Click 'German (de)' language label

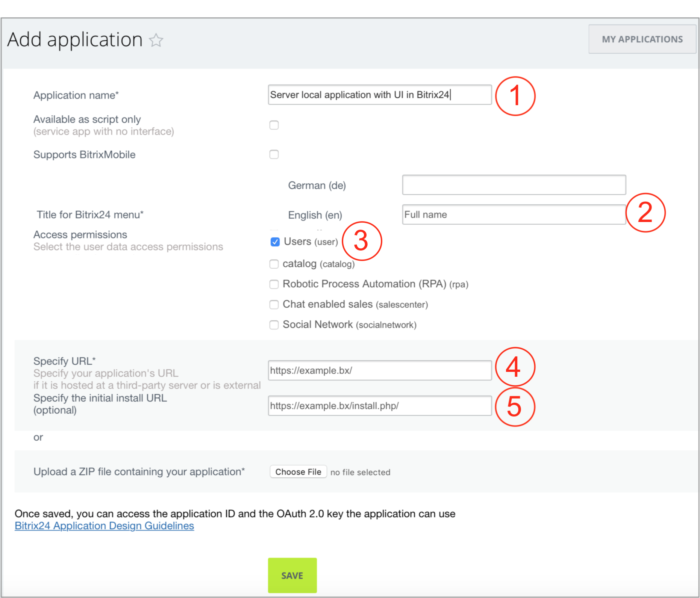click(x=317, y=186)
